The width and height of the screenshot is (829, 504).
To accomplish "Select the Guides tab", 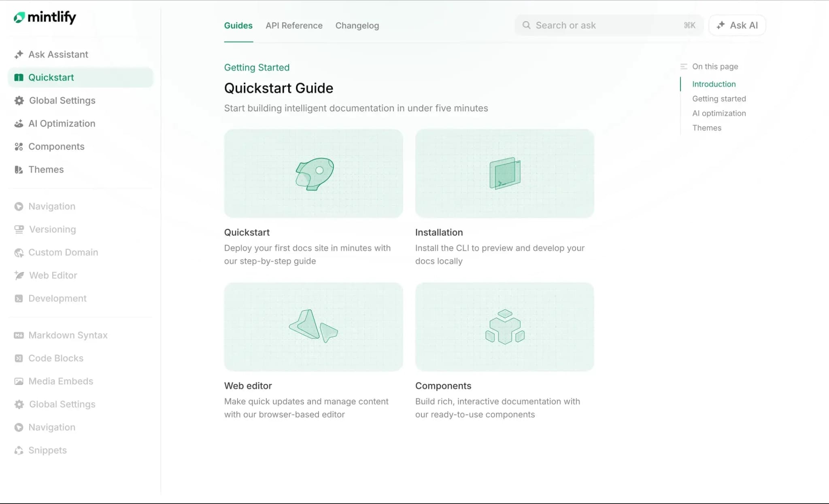I will click(238, 25).
